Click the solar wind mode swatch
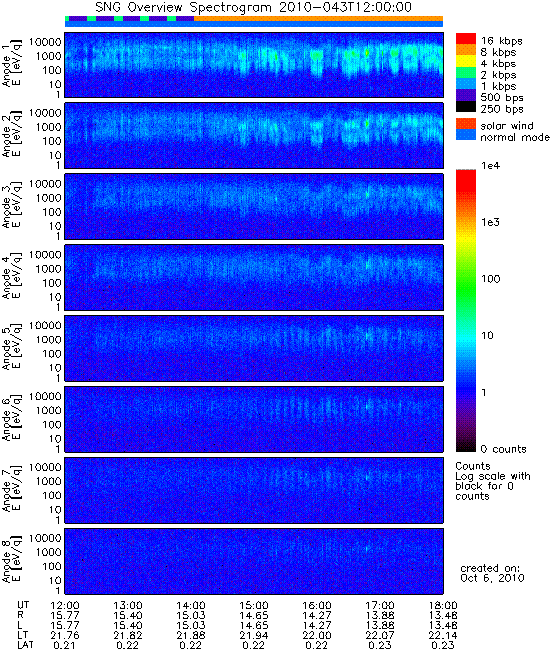 pyautogui.click(x=466, y=124)
